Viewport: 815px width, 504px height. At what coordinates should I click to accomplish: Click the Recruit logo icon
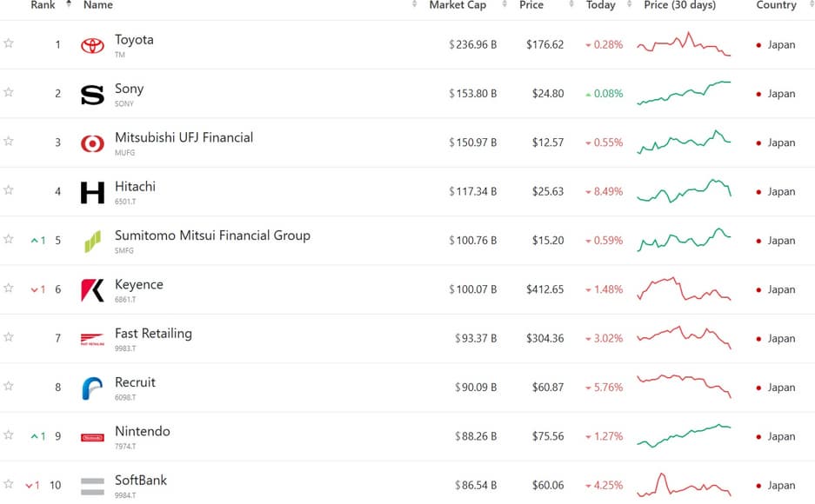tap(92, 388)
